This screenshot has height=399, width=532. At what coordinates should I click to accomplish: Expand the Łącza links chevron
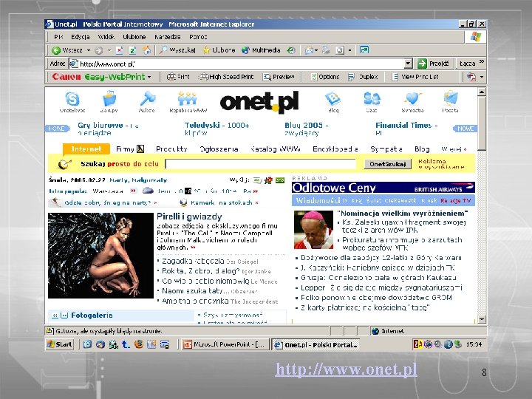(482, 62)
